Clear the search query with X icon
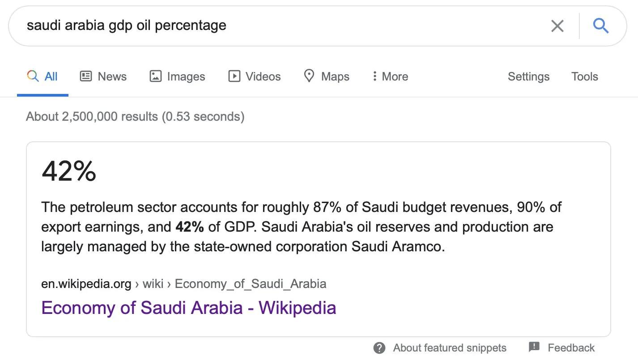The width and height of the screenshot is (638, 364). 557,26
